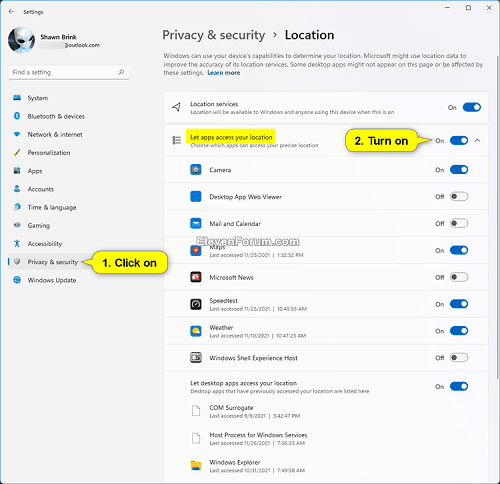Toggle Let apps access your location
This screenshot has width=500, height=484.
[459, 140]
